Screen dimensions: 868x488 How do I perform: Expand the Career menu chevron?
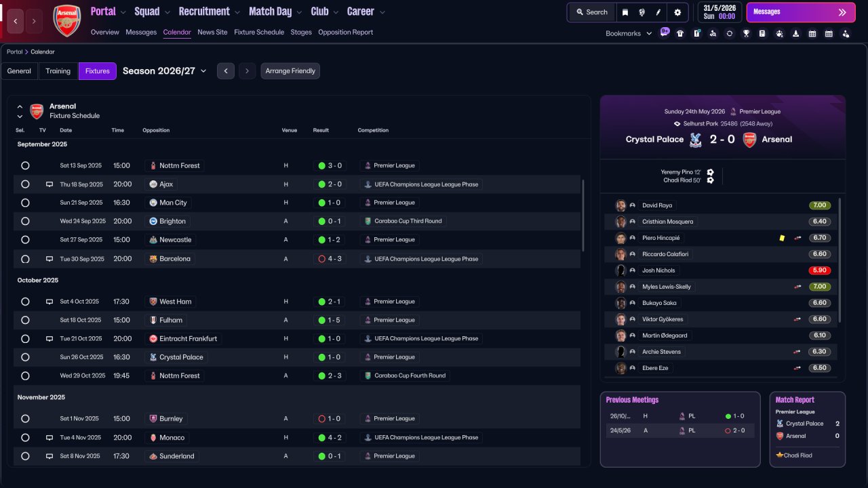point(382,12)
